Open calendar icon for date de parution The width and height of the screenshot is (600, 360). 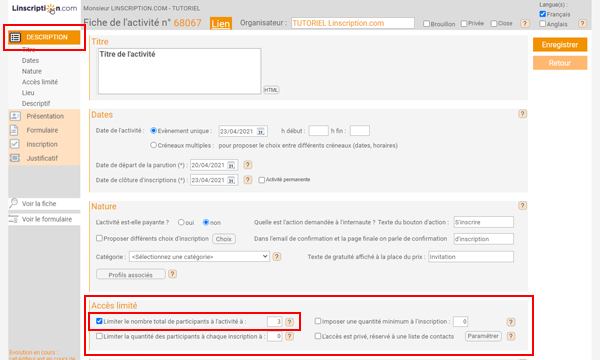[x=231, y=165]
